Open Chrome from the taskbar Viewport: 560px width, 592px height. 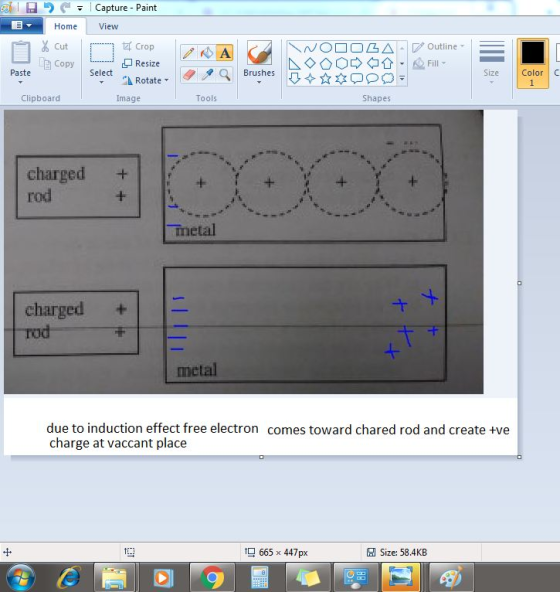click(x=212, y=577)
